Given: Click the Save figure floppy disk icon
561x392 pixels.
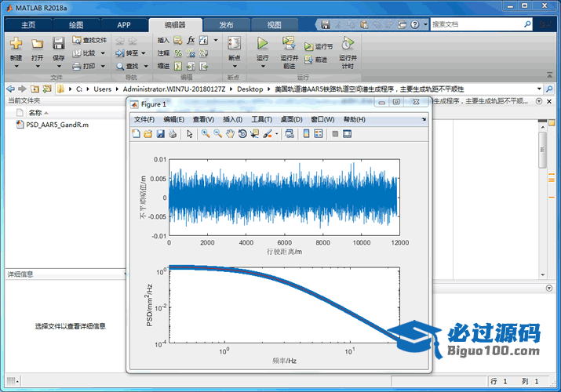Looking at the screenshot, I should pos(160,134).
